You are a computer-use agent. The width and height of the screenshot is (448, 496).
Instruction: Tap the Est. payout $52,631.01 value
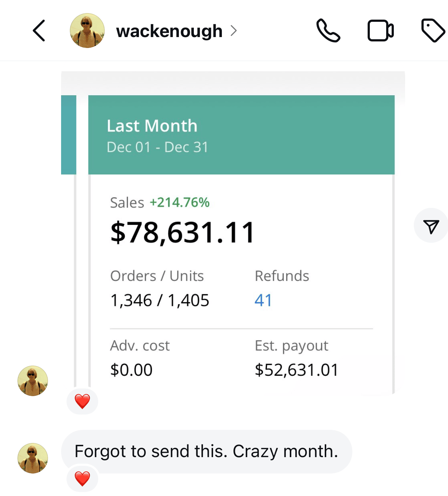(296, 370)
